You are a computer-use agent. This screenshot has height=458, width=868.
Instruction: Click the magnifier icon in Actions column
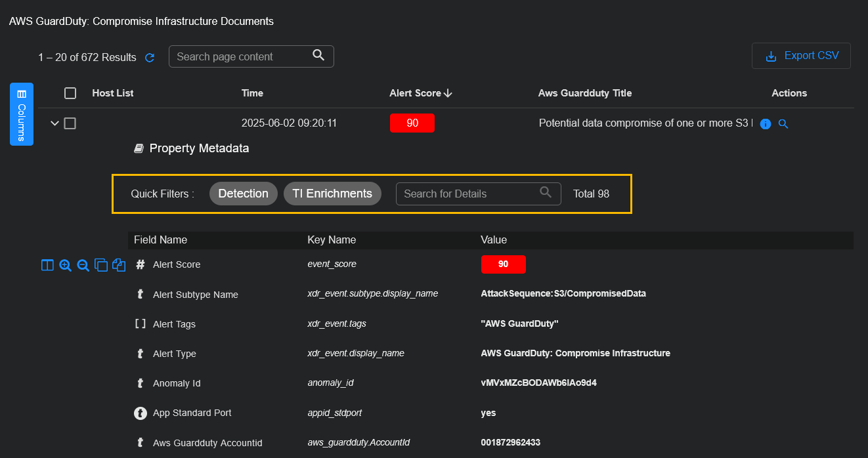[x=783, y=123]
